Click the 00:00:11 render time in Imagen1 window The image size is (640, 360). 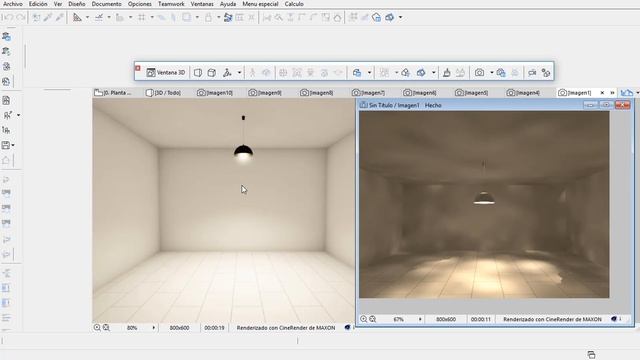[x=481, y=319]
